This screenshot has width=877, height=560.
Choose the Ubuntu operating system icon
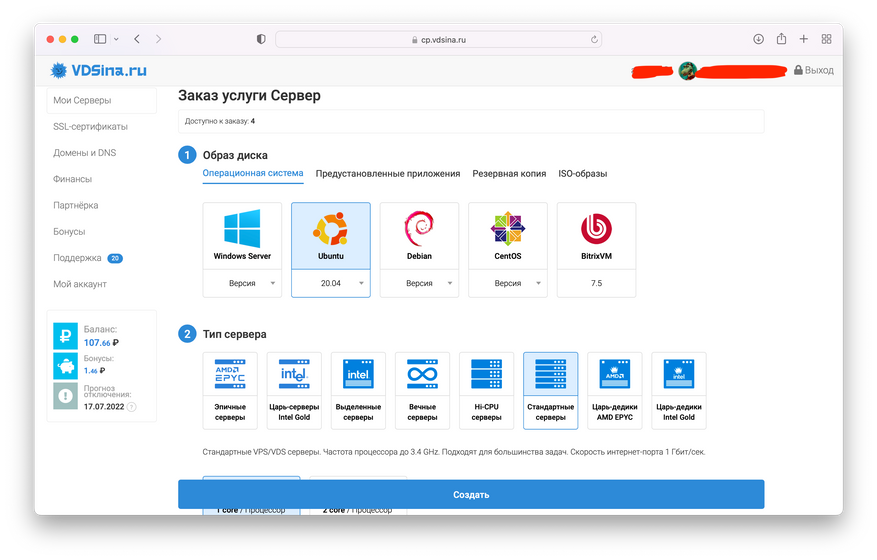331,228
